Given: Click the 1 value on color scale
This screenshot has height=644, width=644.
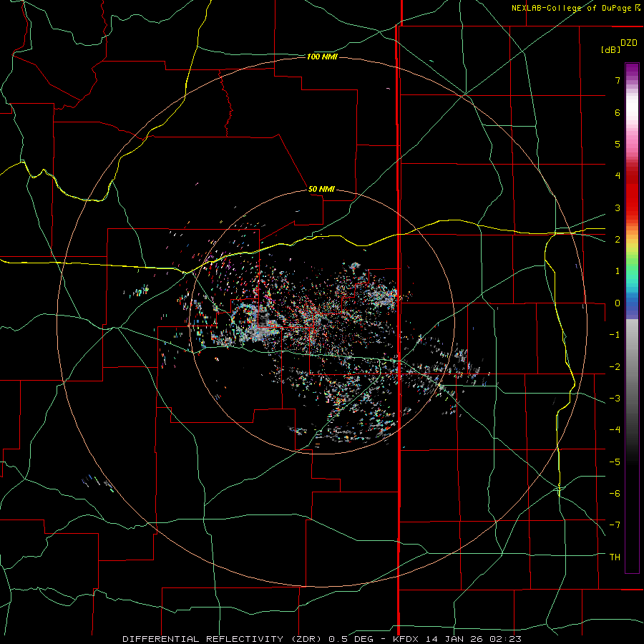Looking at the screenshot, I should 618,271.
